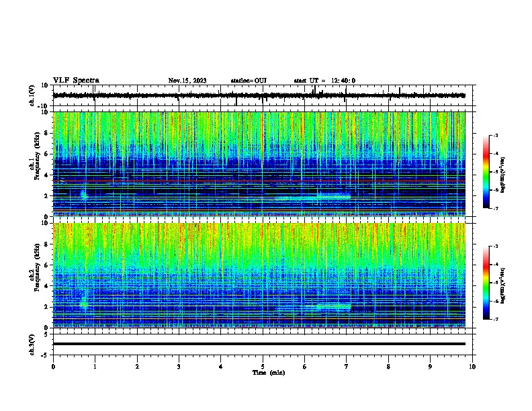The height and width of the screenshot is (411, 532).
Task: Click the "ch.3(V)" axis label
Action: 32,345
